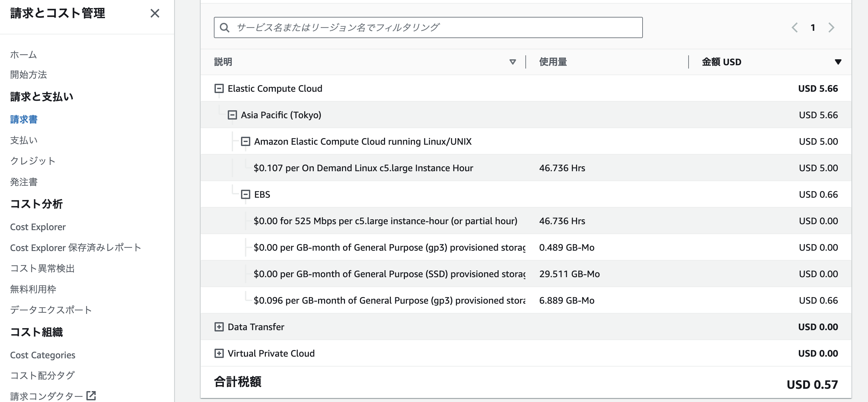Collapse the Elastic Compute Cloud group
Screen dimensions: 868x402
(x=219, y=88)
